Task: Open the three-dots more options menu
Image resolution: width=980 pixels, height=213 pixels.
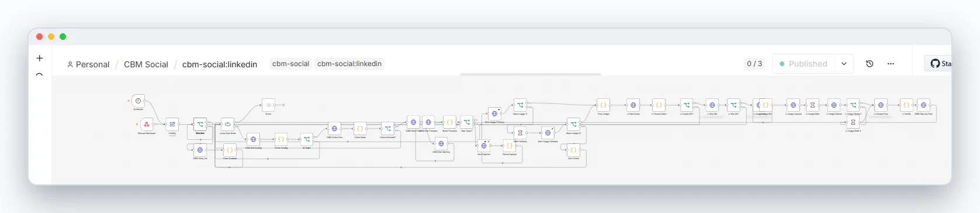Action: coord(891,64)
